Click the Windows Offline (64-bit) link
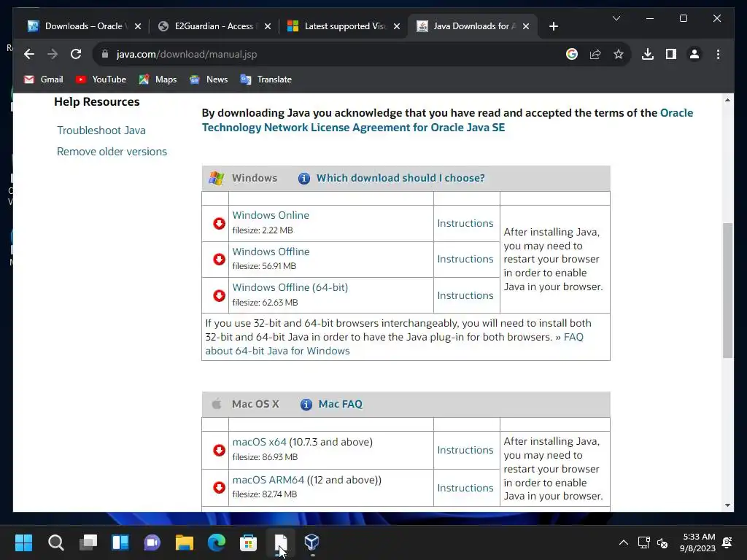This screenshot has width=747, height=560. pos(290,287)
